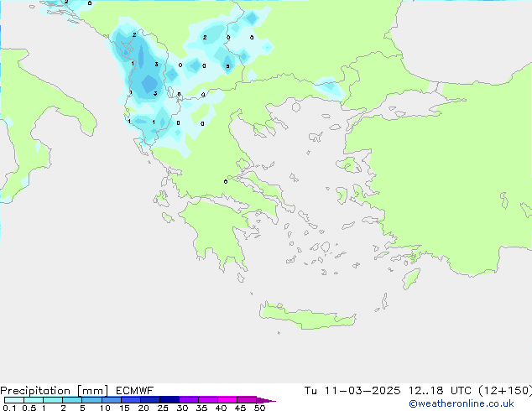The height and width of the screenshot is (411, 532).
Task: Open the weatheronline.co.uk link
Action: (x=462, y=403)
